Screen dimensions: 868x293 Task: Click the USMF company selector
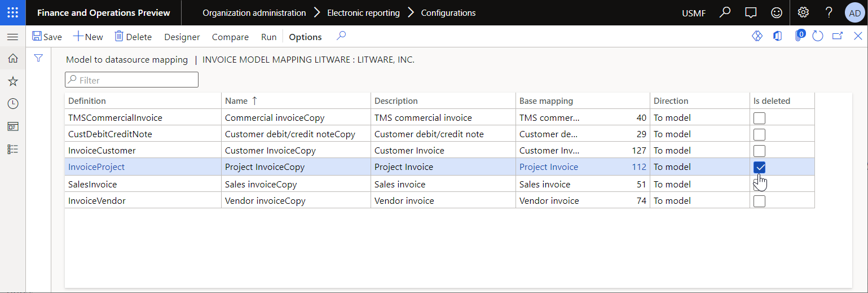pos(694,13)
